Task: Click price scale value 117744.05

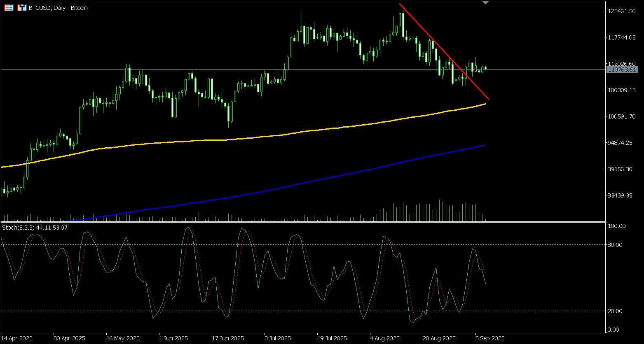Action: click(x=622, y=37)
